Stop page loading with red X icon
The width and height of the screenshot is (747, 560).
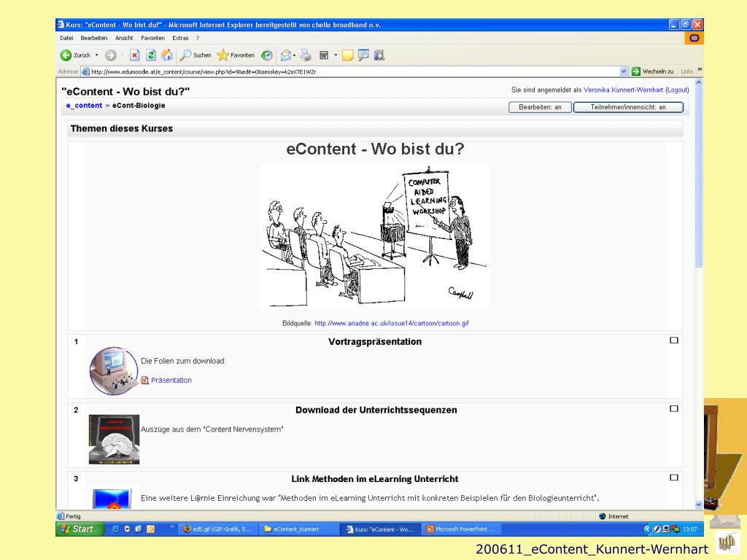click(x=135, y=55)
